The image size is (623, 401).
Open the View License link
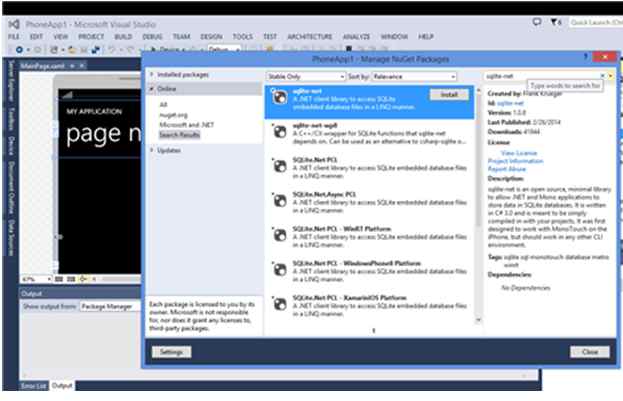[519, 153]
